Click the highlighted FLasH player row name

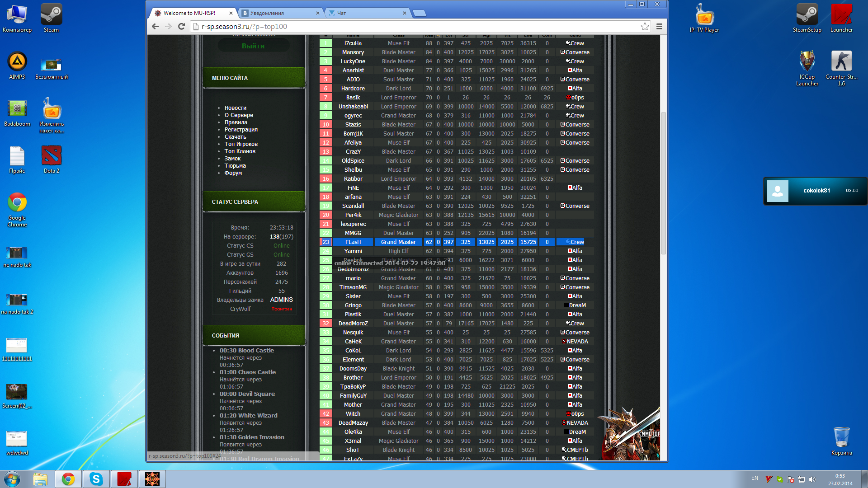353,242
